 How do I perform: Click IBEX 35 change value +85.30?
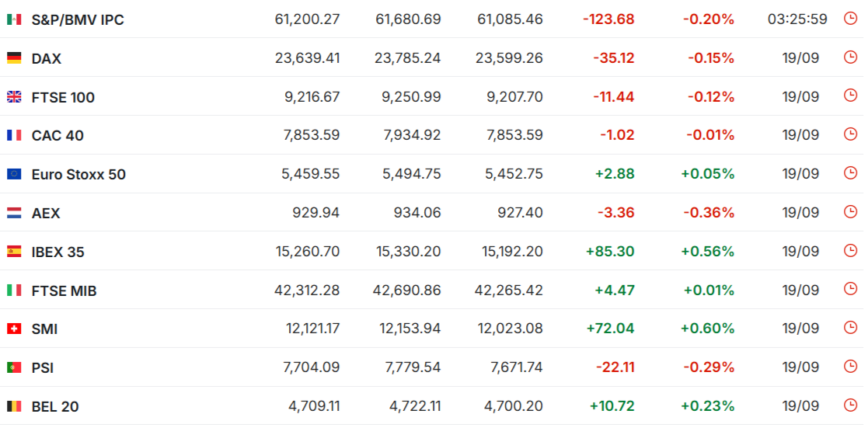tap(610, 252)
